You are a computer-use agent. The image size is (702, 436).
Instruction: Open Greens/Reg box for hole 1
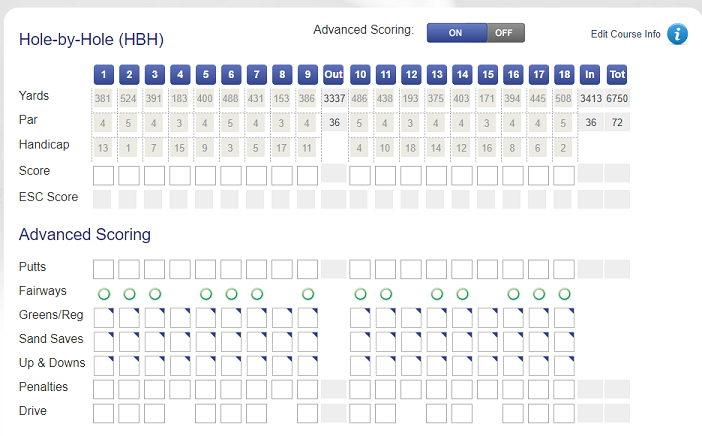point(103,318)
